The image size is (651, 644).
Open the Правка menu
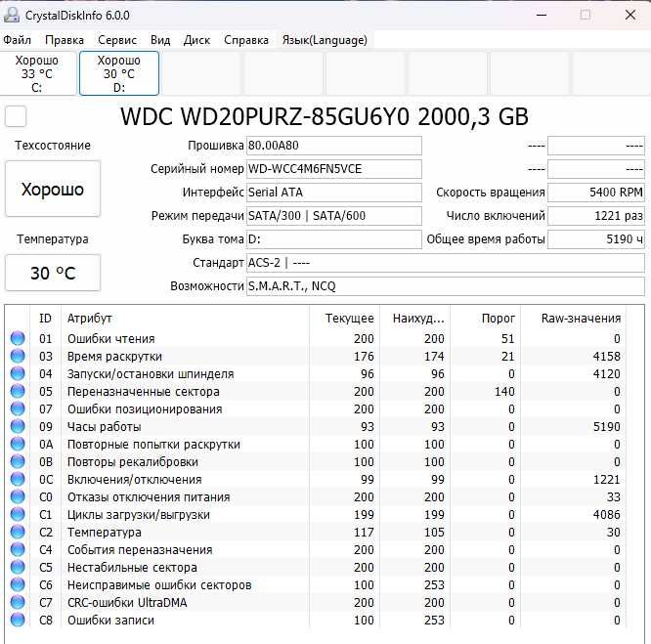point(65,40)
